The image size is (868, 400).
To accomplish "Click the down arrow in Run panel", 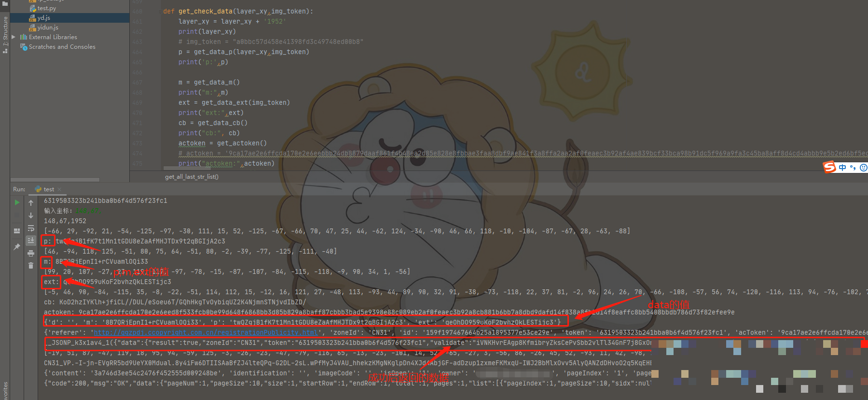I will click(x=31, y=215).
